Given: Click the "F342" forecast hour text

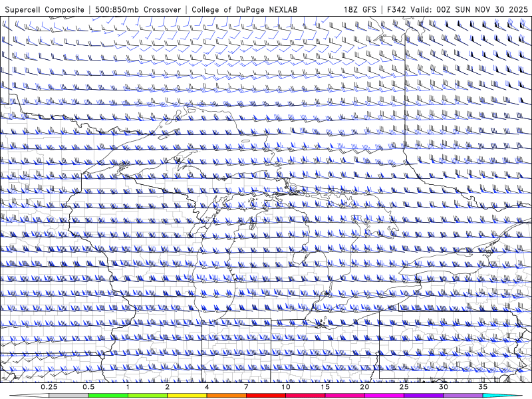Looking at the screenshot, I should click(x=396, y=9).
